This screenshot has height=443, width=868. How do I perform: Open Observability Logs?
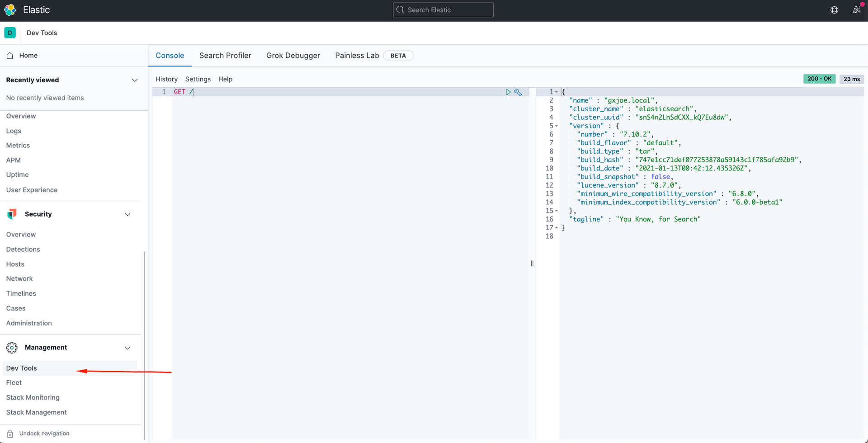pos(14,131)
